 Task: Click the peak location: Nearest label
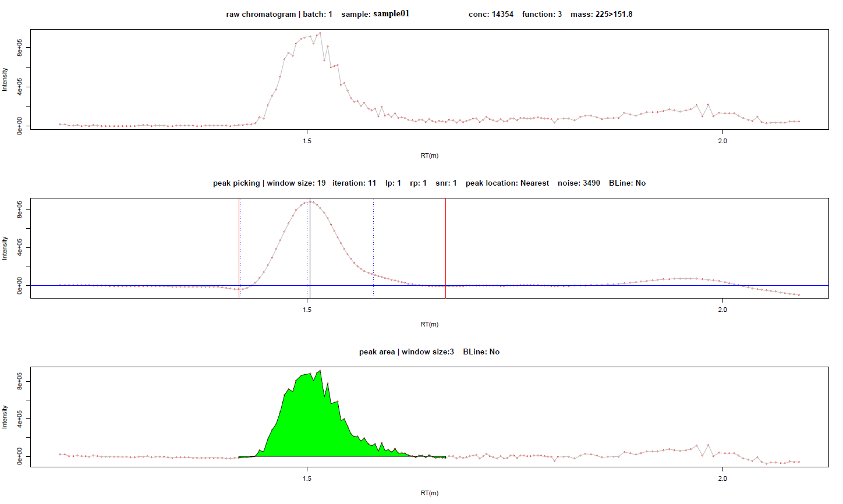[x=507, y=183]
